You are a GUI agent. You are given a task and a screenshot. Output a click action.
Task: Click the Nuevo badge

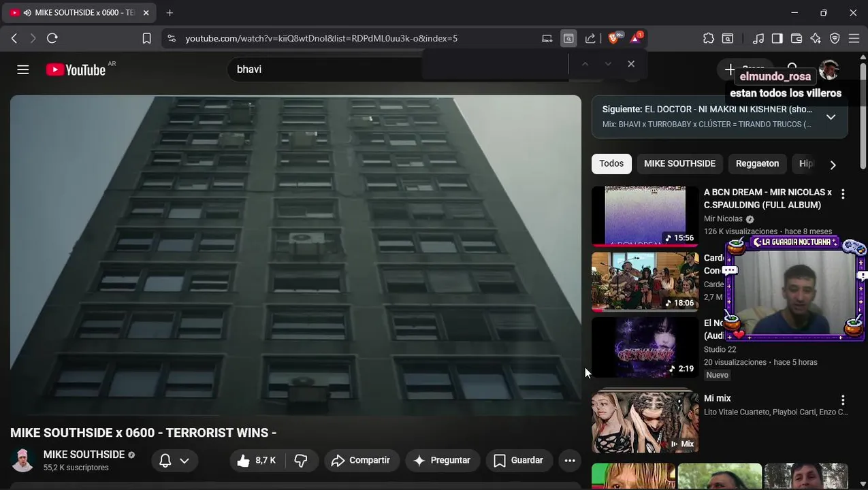(717, 375)
